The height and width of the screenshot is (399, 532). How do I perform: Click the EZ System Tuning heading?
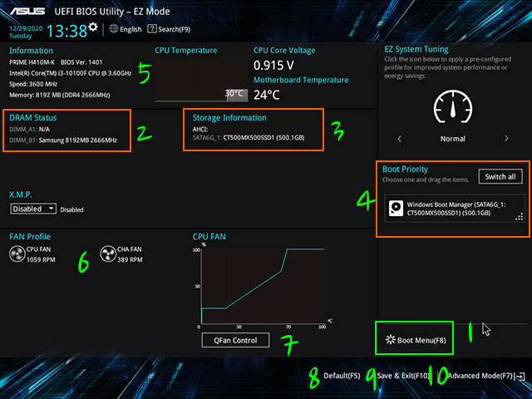(416, 49)
